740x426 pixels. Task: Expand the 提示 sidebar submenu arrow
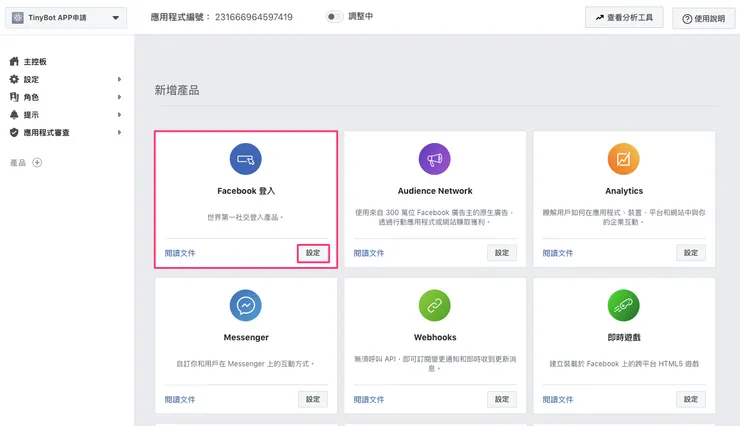pyautogui.click(x=119, y=115)
